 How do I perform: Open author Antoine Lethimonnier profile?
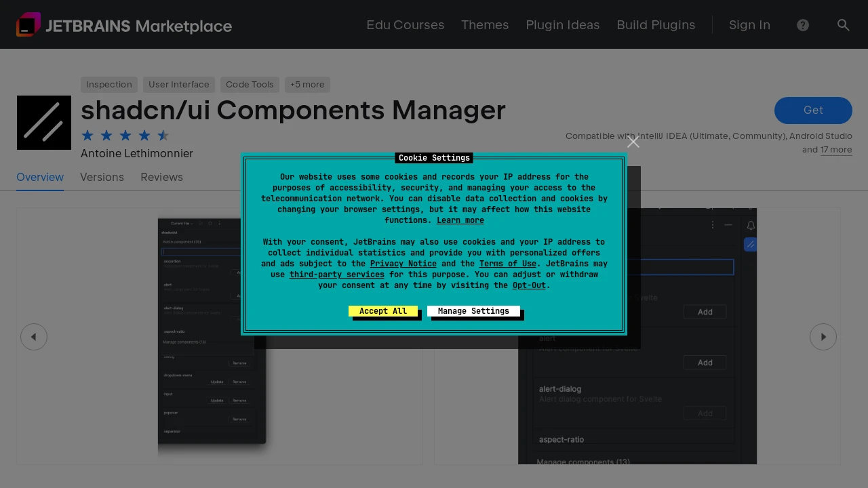point(137,154)
